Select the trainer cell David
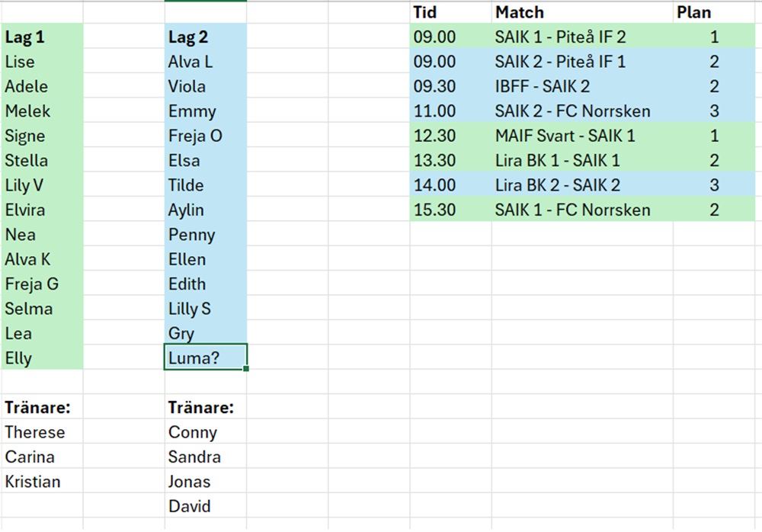The height and width of the screenshot is (532, 762). [204, 506]
